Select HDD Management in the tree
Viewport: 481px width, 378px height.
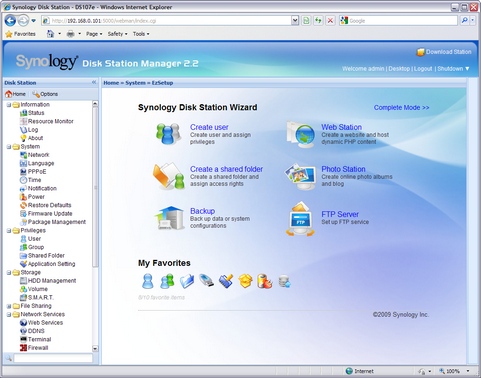click(x=52, y=281)
